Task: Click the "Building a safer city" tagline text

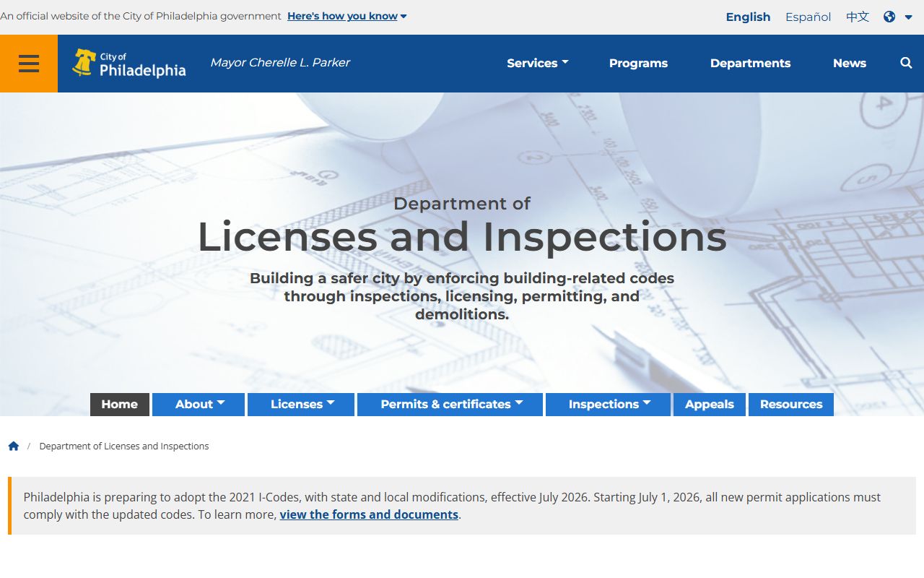Action: coord(462,296)
